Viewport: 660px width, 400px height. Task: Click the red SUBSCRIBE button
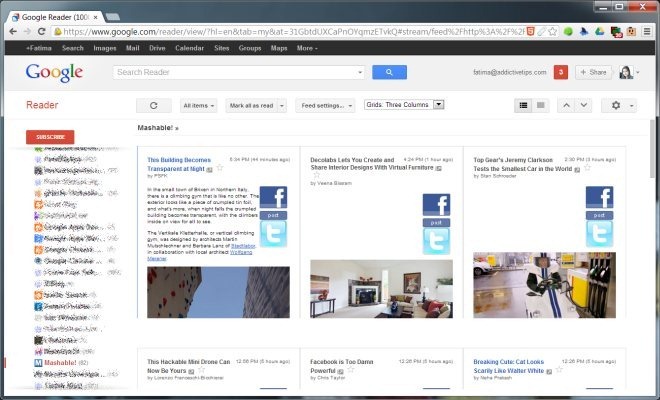(50, 137)
